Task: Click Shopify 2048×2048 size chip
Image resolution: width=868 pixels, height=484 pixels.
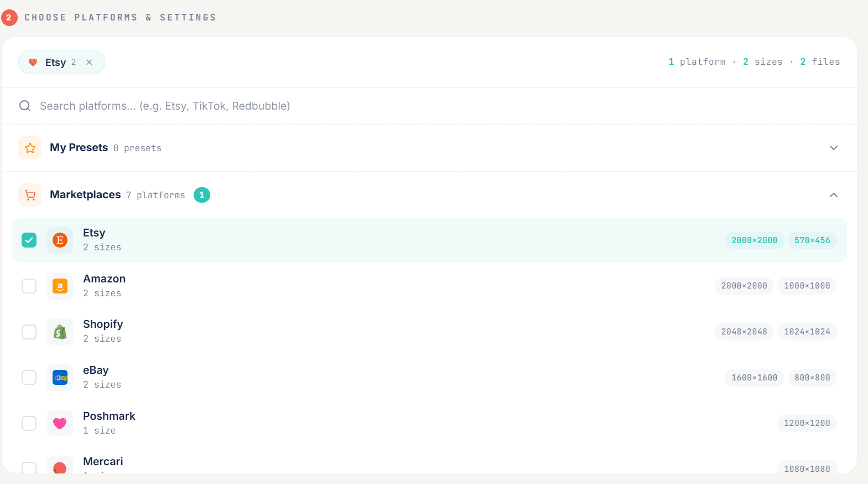Action: pyautogui.click(x=744, y=332)
